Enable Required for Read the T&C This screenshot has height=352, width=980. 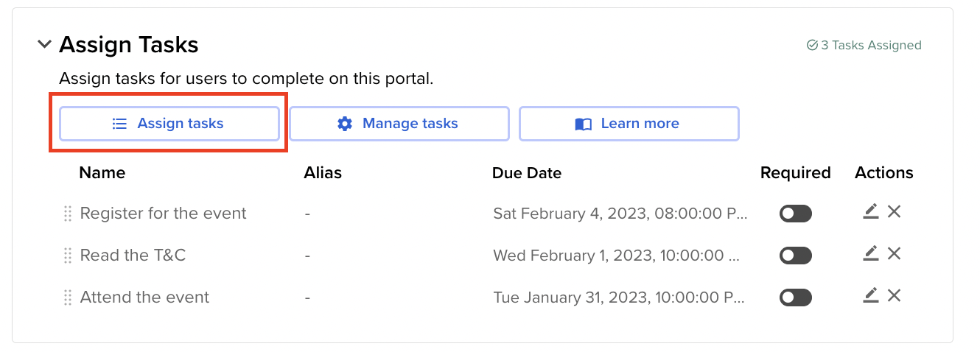pyautogui.click(x=795, y=256)
